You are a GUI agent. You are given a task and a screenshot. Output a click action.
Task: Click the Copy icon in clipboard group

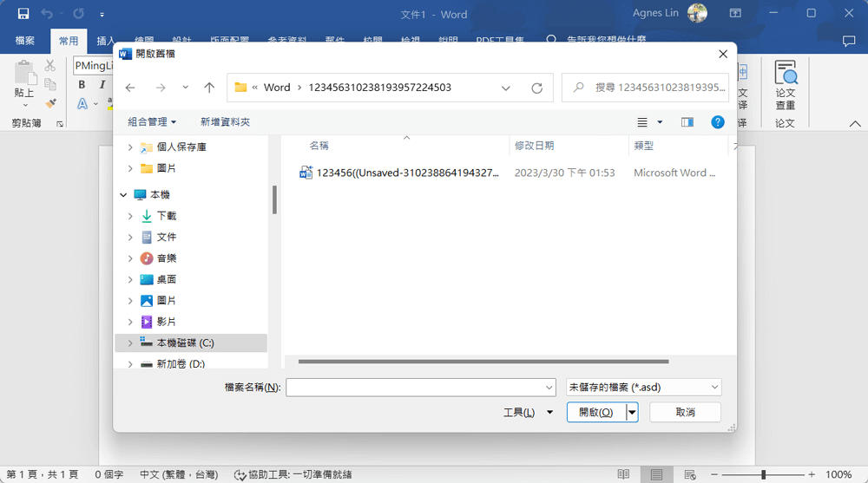click(50, 84)
